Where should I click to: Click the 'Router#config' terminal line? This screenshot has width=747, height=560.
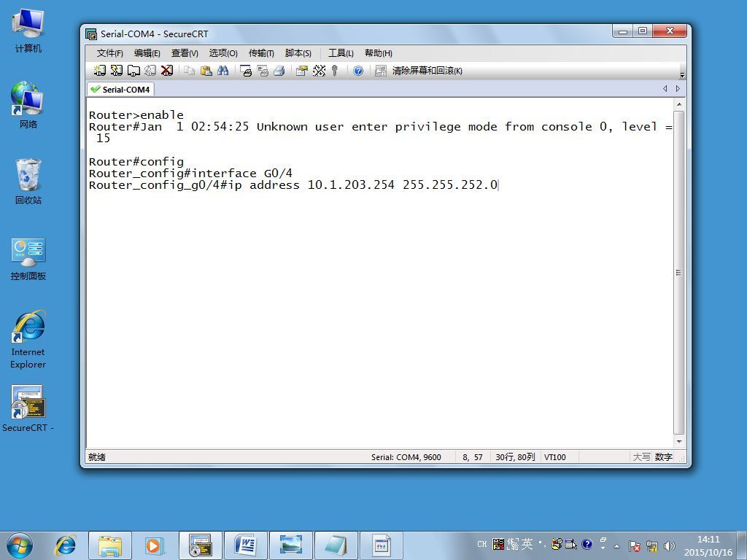[x=136, y=161]
